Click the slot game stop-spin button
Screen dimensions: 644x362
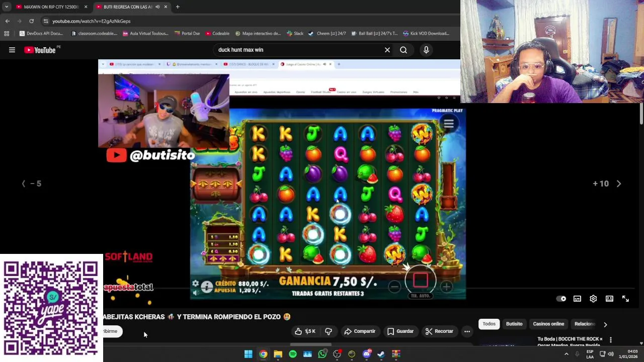[x=421, y=281]
